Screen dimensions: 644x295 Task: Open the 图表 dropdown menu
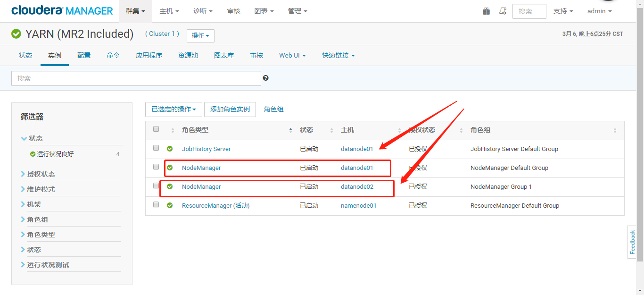[264, 11]
